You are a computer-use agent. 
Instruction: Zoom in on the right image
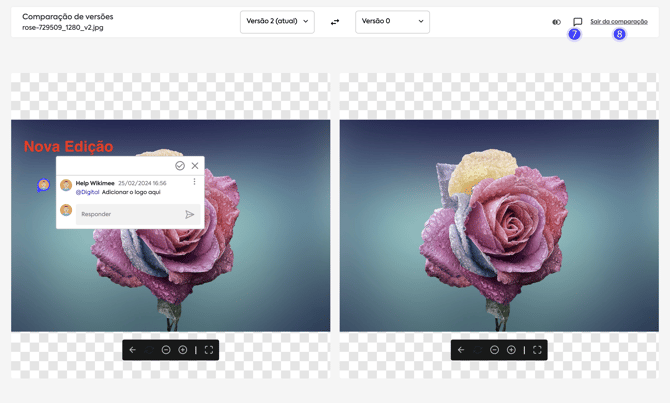[511, 350]
